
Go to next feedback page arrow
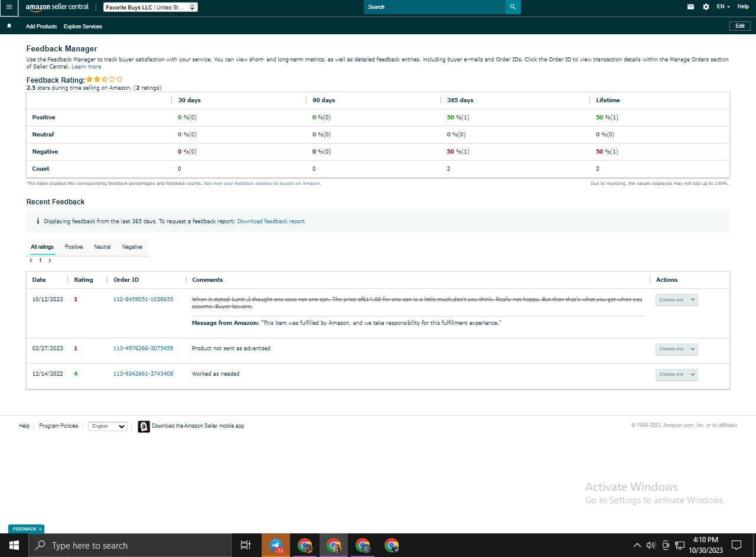(x=50, y=260)
